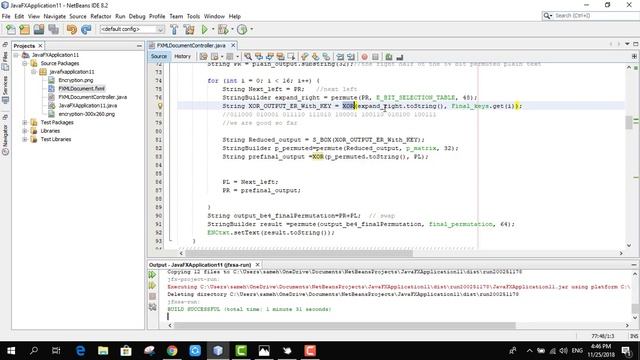Toggle the Bookmark icon in editor toolbar

click(326, 57)
